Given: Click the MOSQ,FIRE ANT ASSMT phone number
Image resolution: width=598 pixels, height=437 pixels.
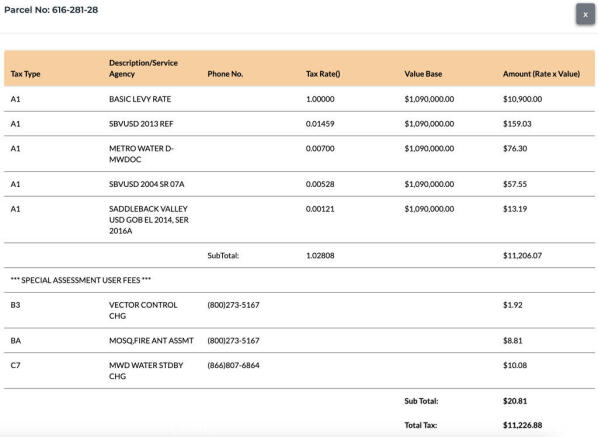Looking at the screenshot, I should (x=233, y=341).
